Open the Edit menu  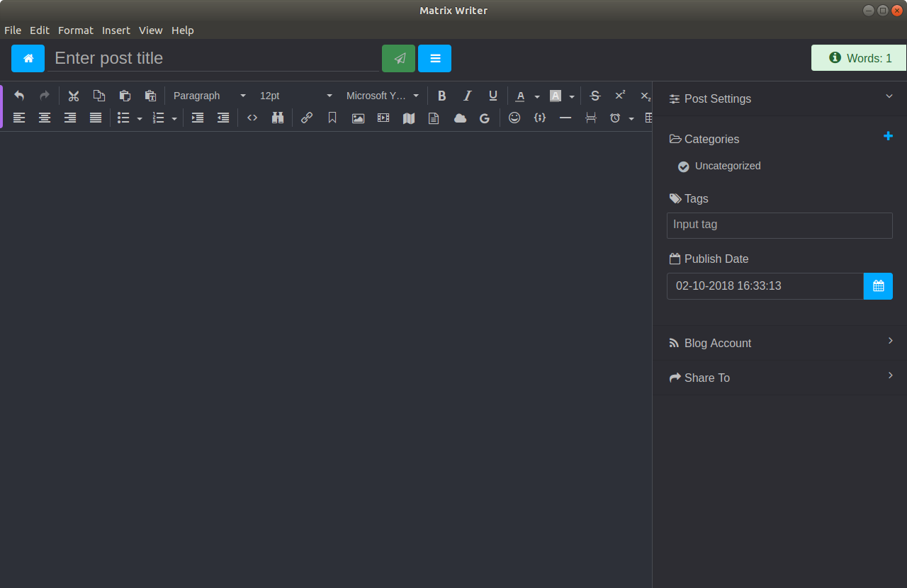coord(40,30)
